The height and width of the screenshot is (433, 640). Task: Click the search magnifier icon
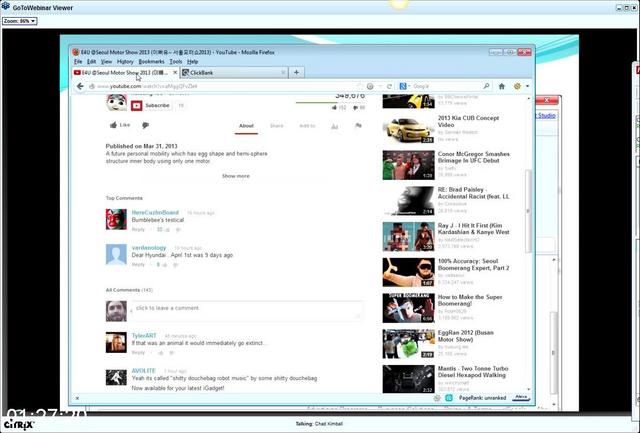pyautogui.click(x=486, y=87)
